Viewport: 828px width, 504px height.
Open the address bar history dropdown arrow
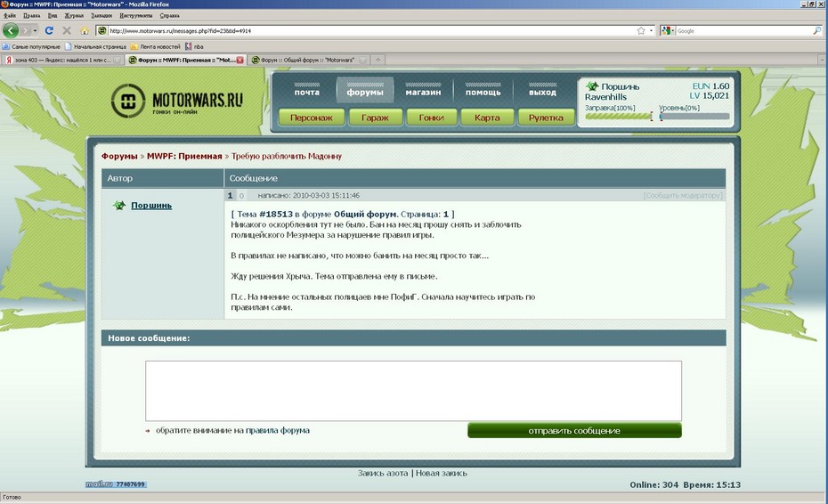[651, 30]
